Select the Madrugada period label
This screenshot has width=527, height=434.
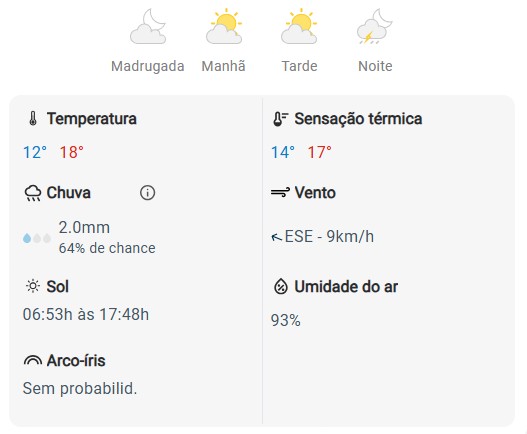148,66
